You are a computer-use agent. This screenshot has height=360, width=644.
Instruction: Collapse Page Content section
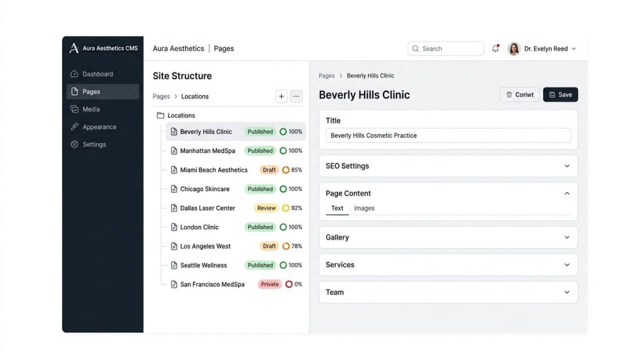(567, 194)
